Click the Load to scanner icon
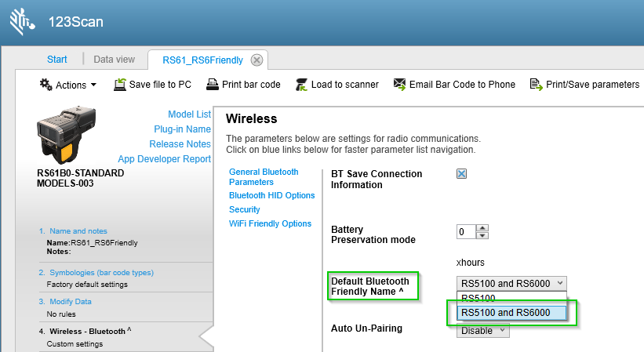Image resolution: width=644 pixels, height=352 pixels. tap(300, 85)
